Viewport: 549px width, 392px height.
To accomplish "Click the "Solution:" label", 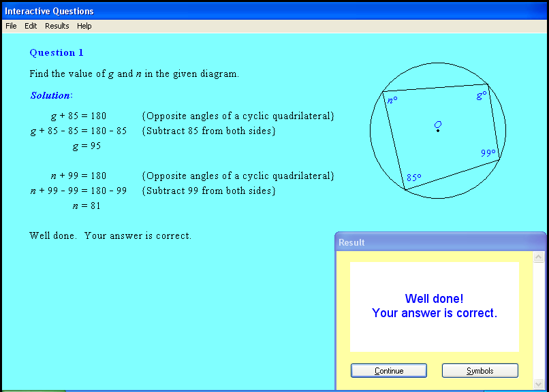I will [52, 95].
